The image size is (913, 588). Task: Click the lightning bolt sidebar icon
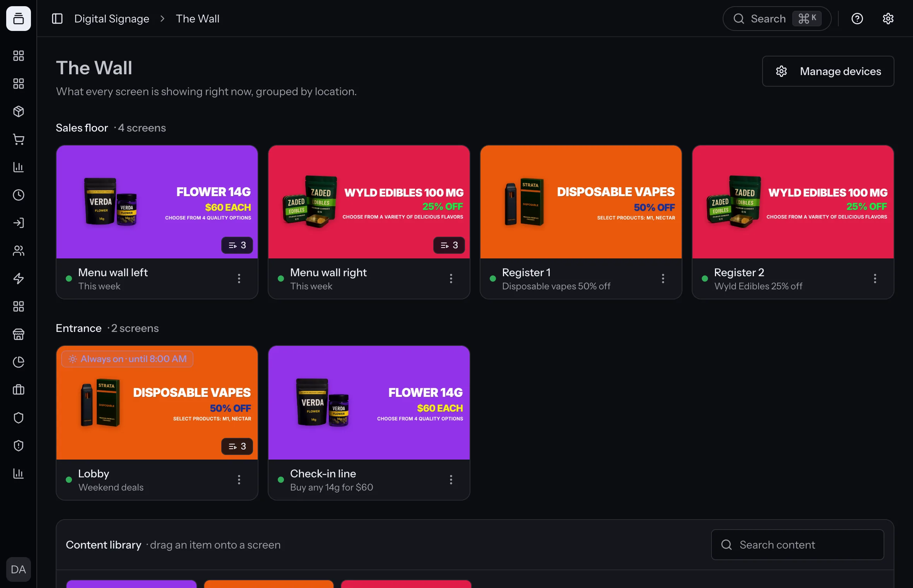click(19, 279)
